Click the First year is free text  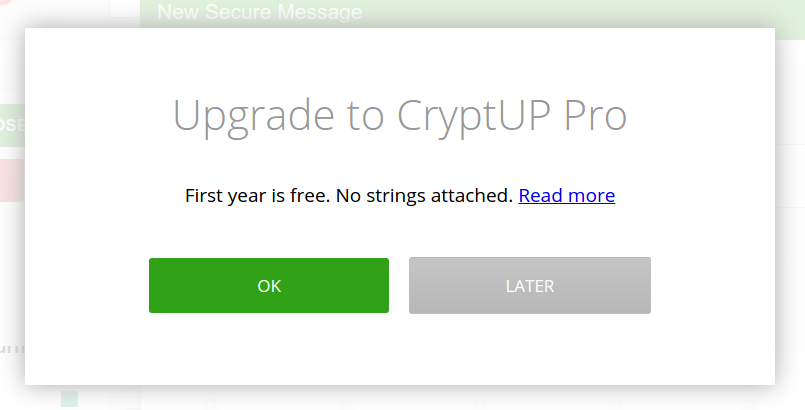coord(257,196)
